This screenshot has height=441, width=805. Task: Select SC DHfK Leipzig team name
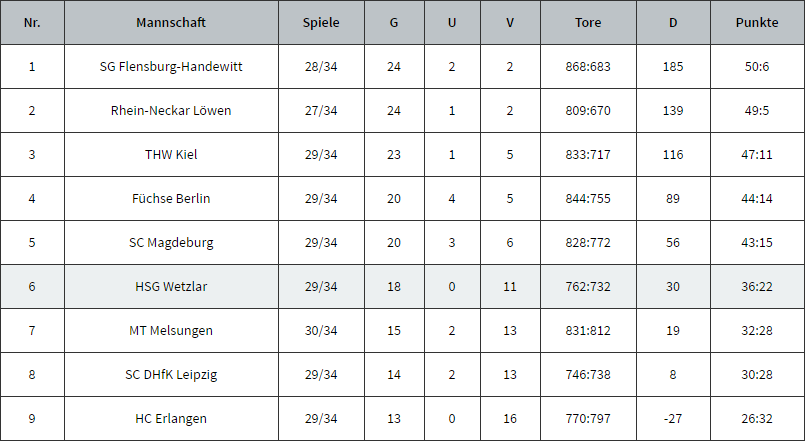pyautogui.click(x=171, y=375)
